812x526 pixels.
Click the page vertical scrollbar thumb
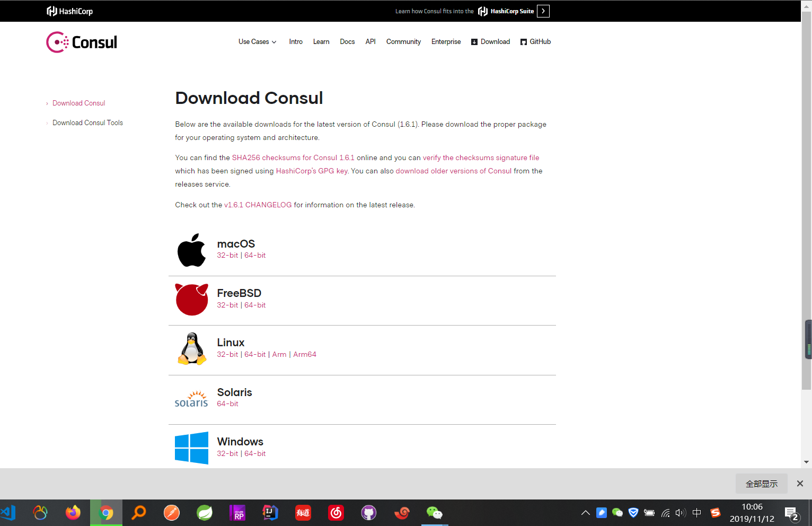click(806, 201)
